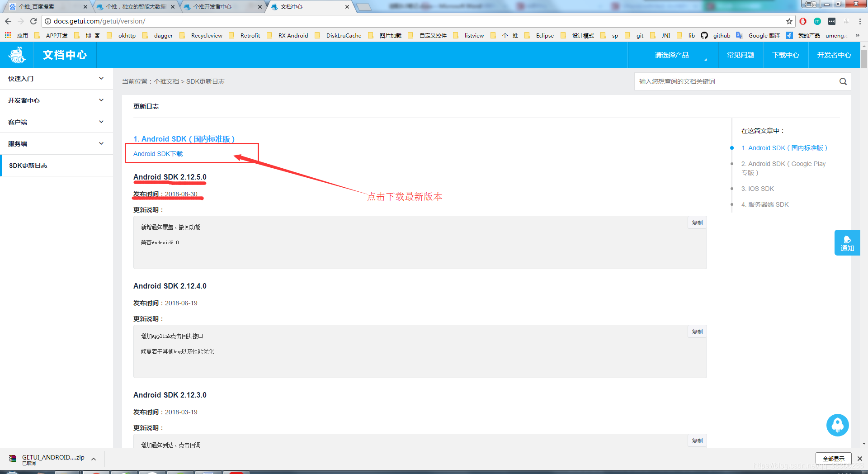Open the 设计模式 bookmark folder
This screenshot has height=474, width=868.
(x=577, y=35)
